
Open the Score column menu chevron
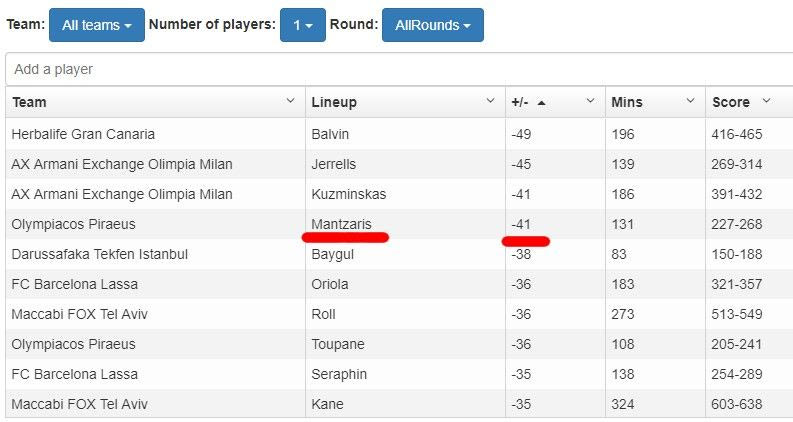tap(766, 101)
